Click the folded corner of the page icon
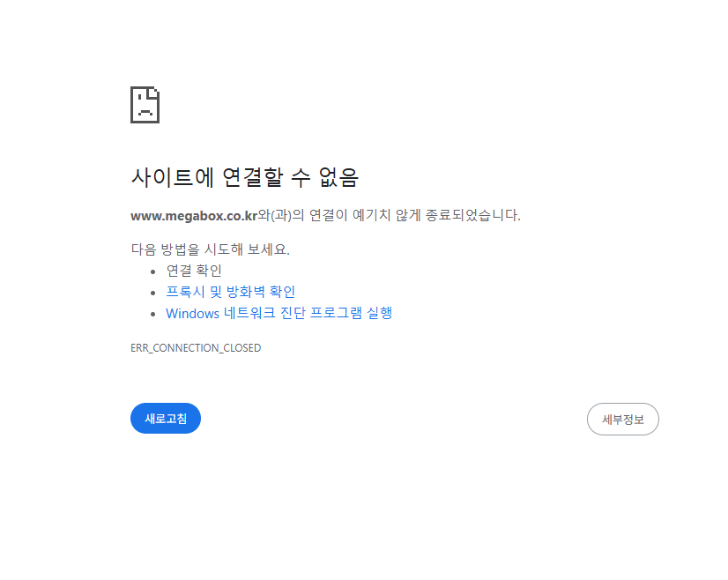Image resolution: width=728 pixels, height=580 pixels. tap(153, 93)
